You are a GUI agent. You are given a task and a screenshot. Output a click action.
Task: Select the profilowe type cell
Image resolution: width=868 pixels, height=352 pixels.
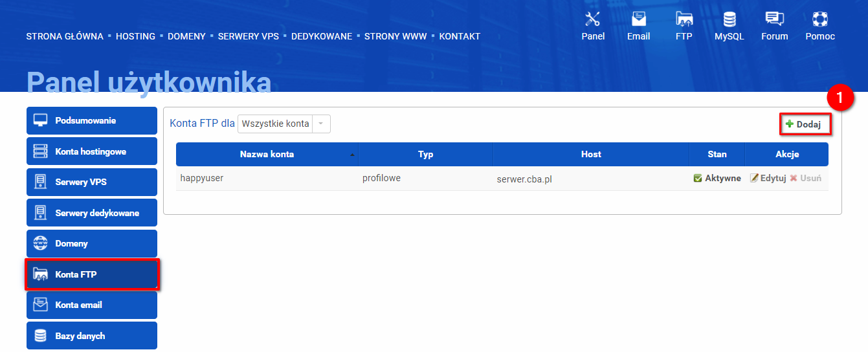tap(381, 178)
